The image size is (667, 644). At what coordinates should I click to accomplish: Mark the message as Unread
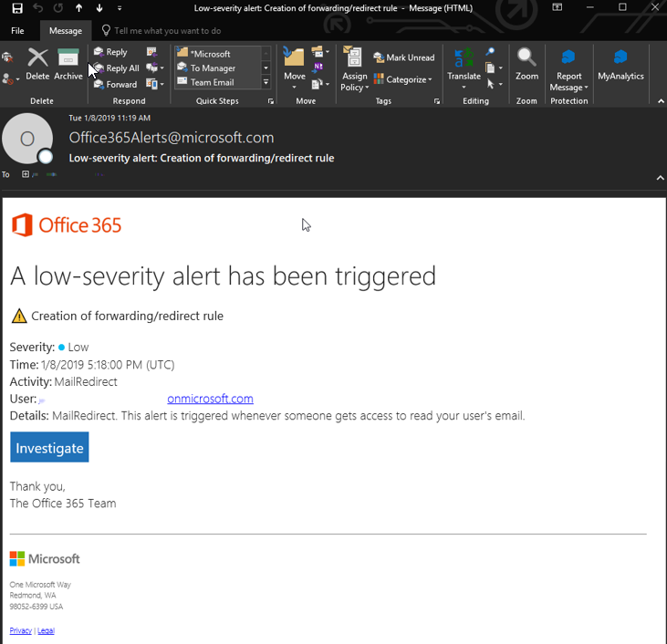(x=404, y=57)
